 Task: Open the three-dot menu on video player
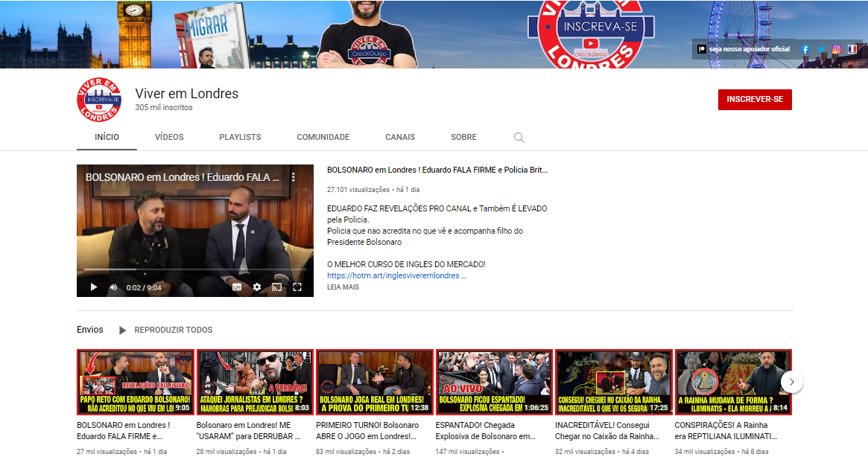pyautogui.click(x=294, y=177)
